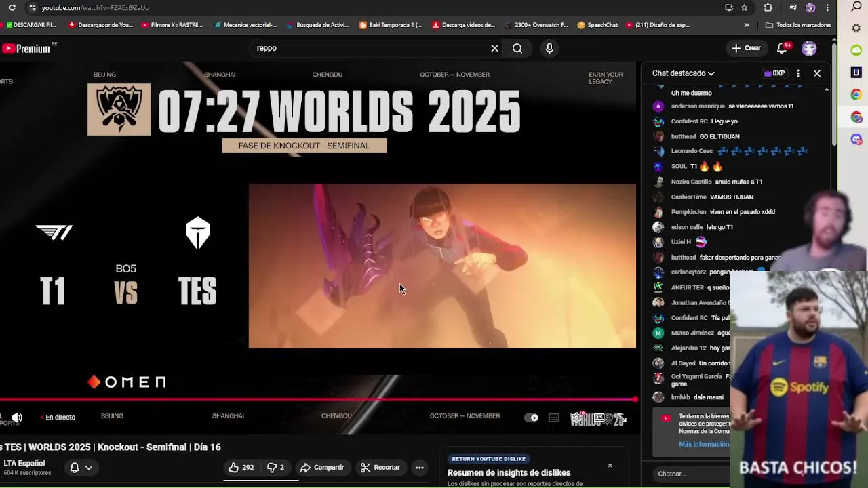Screen dimensions: 868x488
Task: Clear the search box text
Action: pos(494,48)
